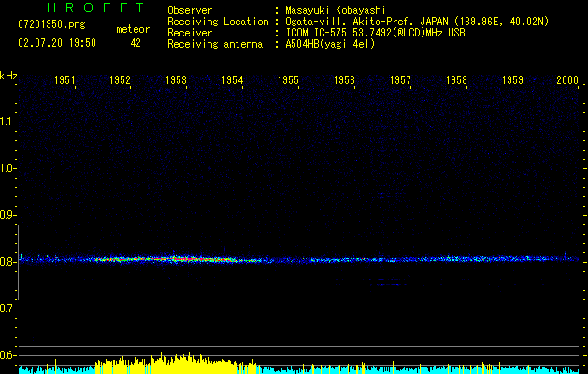
Task: Click the meteor count 42
Action: (136, 43)
